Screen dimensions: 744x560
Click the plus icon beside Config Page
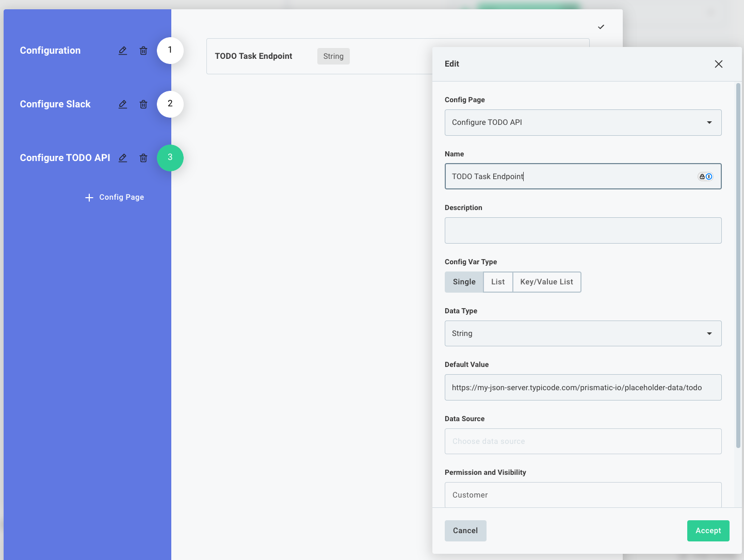(89, 197)
